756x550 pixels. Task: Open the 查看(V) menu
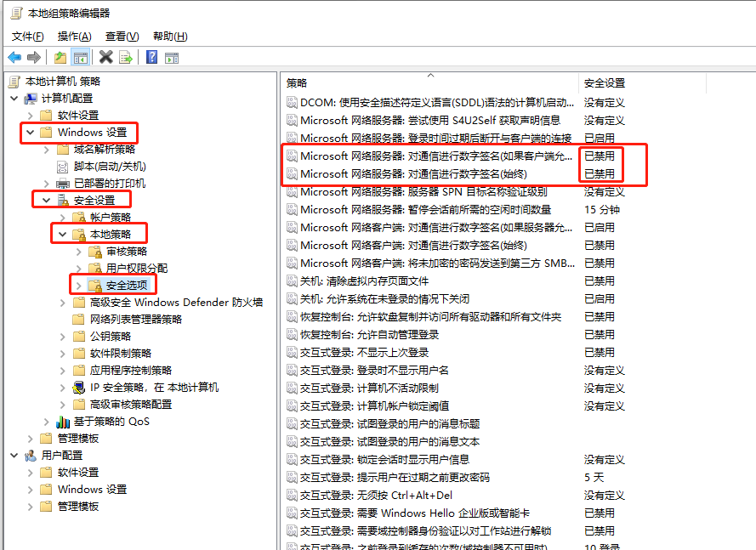tap(122, 37)
